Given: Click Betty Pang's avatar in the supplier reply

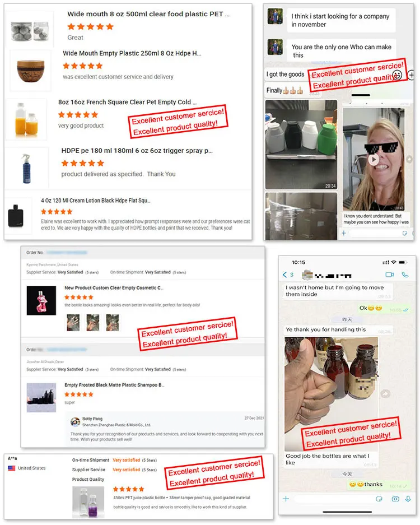Looking at the screenshot, I should tap(75, 422).
